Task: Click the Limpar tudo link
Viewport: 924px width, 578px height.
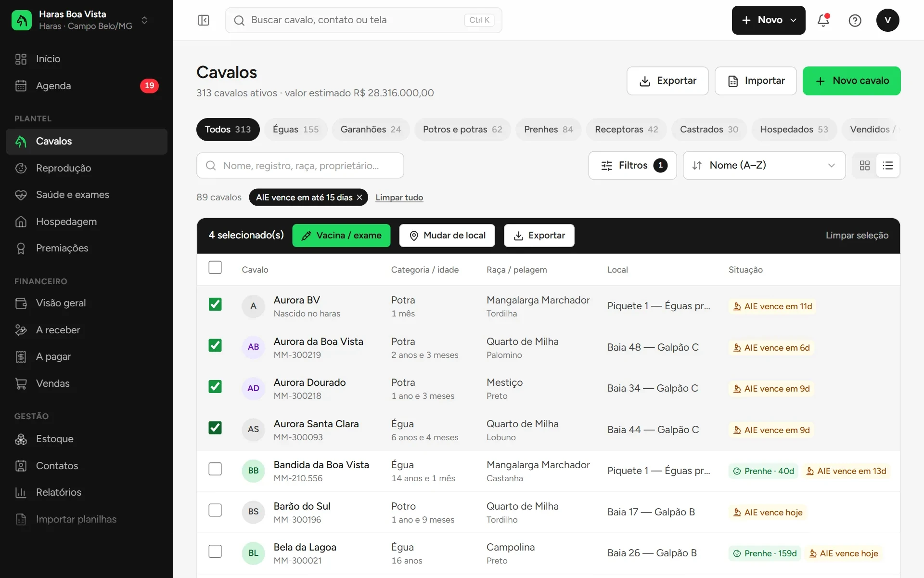Action: click(x=399, y=197)
